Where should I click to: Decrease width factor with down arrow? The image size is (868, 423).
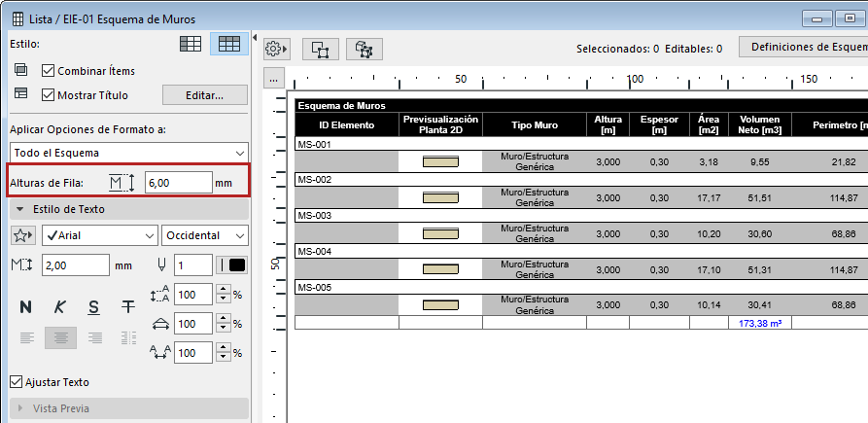click(223, 329)
